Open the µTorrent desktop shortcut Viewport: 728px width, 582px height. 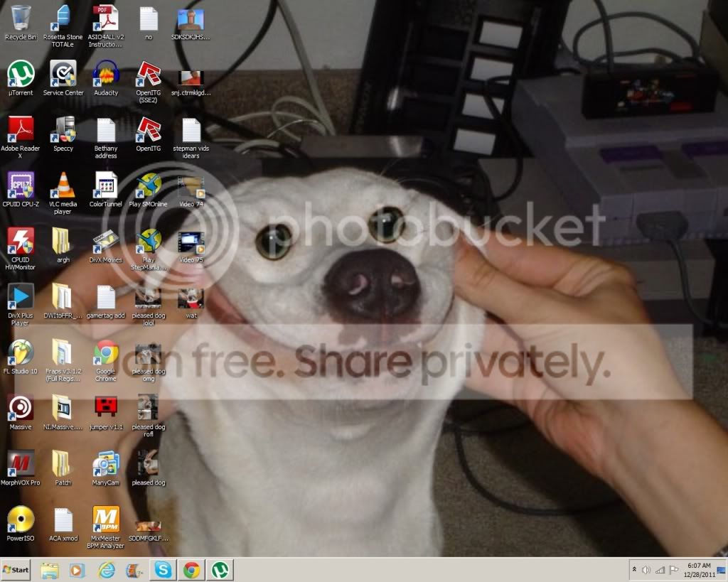coord(21,74)
